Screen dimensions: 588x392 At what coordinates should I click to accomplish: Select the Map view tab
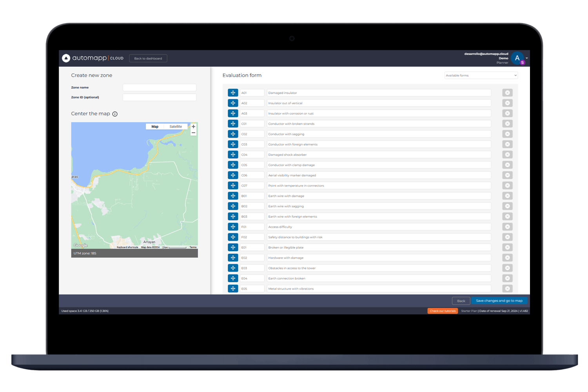154,126
